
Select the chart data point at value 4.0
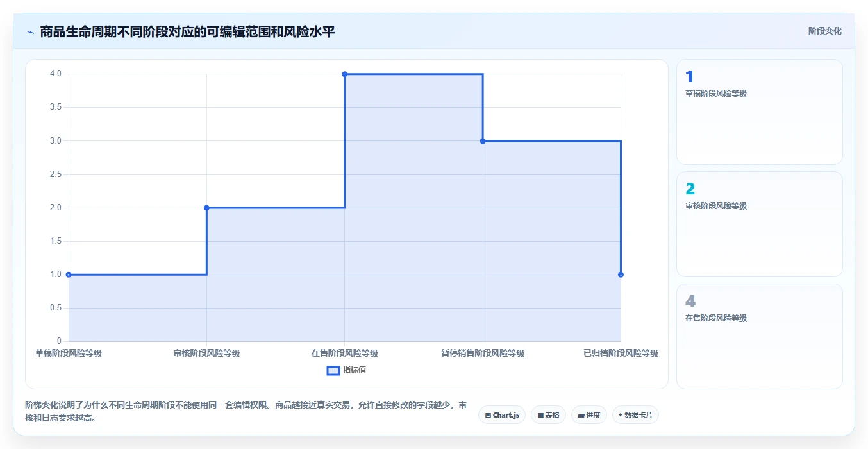pos(345,74)
